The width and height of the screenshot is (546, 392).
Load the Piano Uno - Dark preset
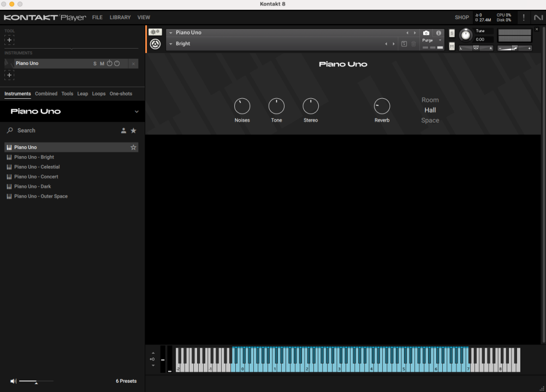pyautogui.click(x=71, y=186)
